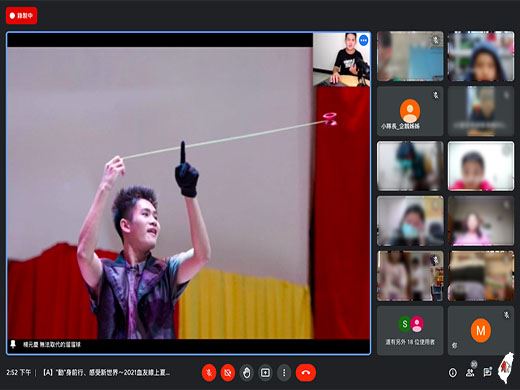Click the muted mic icon on the top-left participant tile
Viewport: 520px width, 390px height.
pos(436,40)
